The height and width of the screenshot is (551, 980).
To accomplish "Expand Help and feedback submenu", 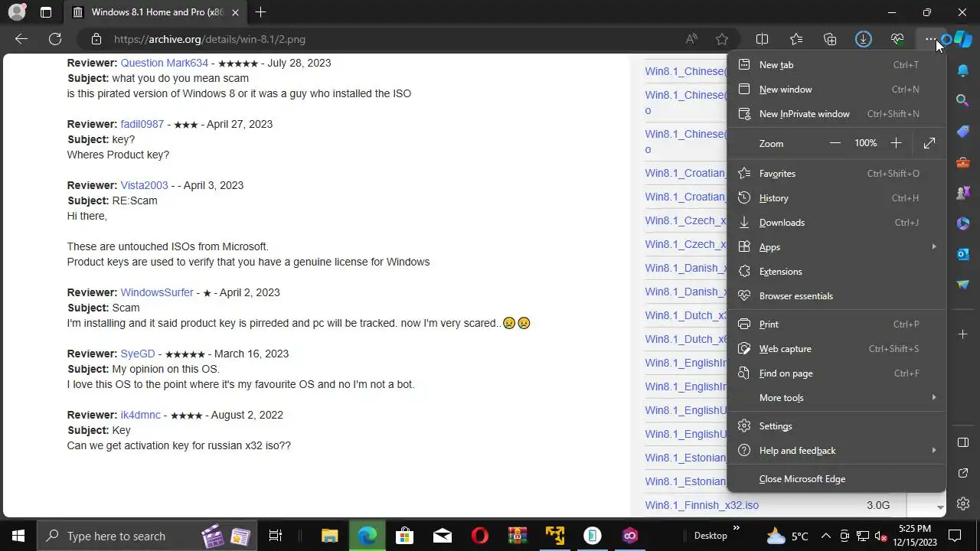I will [836, 451].
